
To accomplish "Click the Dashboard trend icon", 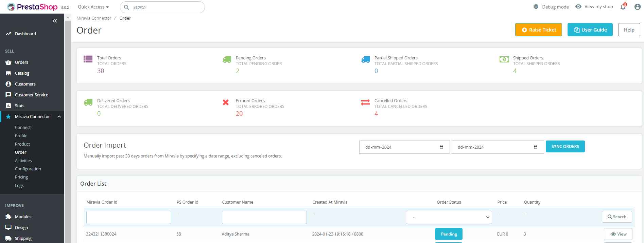I will click(8, 34).
